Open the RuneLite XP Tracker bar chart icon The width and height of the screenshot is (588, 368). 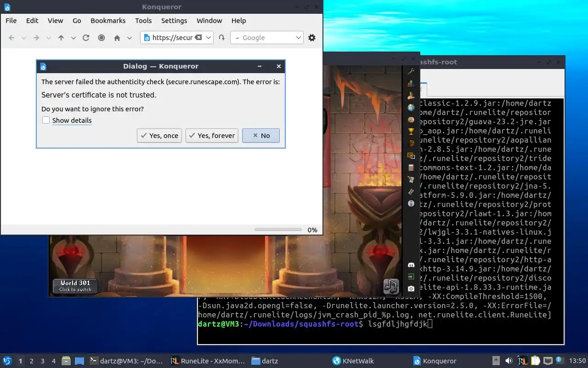[411, 84]
